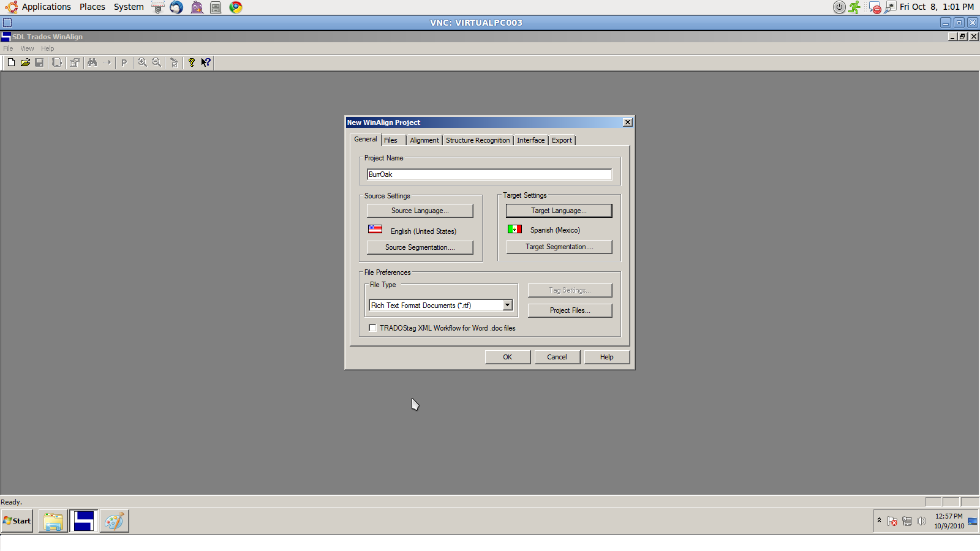
Task: Click the project properties toolbar icon
Action: coord(75,62)
